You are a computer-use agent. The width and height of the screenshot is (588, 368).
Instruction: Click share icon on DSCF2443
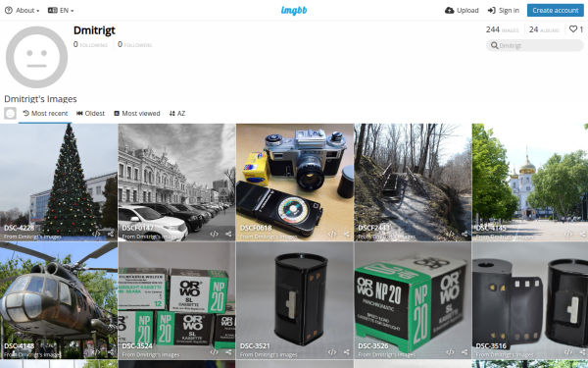[465, 234]
